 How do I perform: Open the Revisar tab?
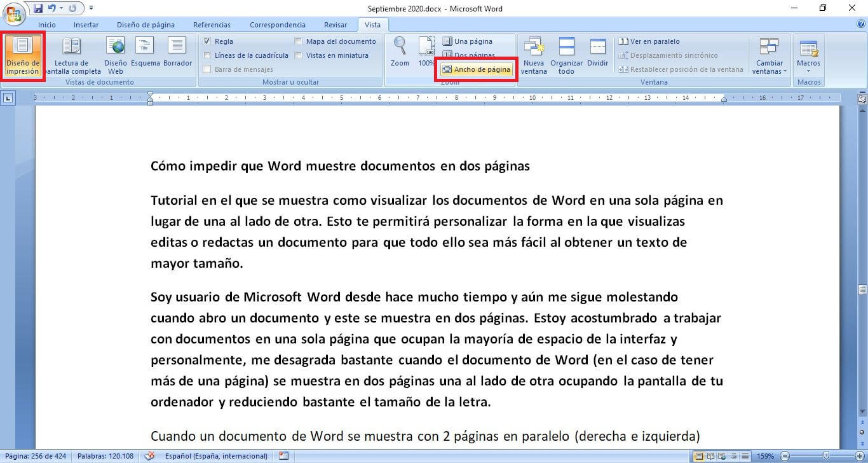pos(336,25)
